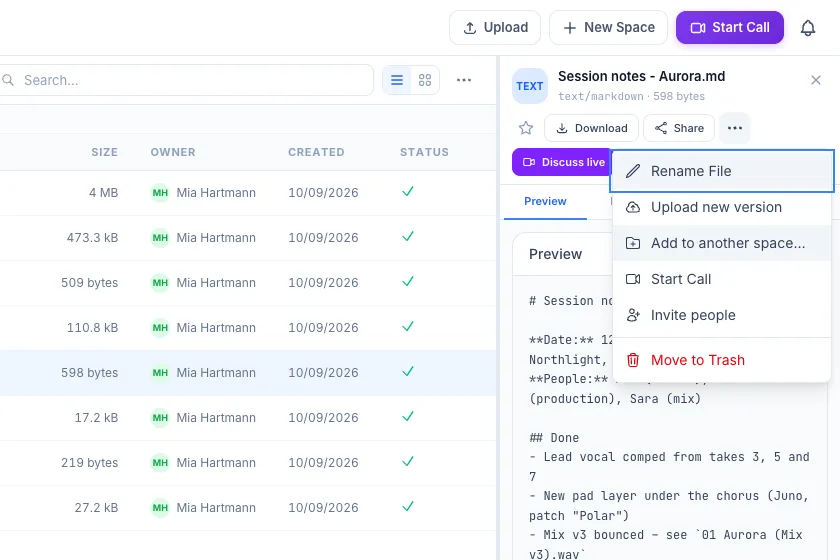Open the notifications bell
Image resolution: width=840 pixels, height=560 pixels.
coord(808,28)
